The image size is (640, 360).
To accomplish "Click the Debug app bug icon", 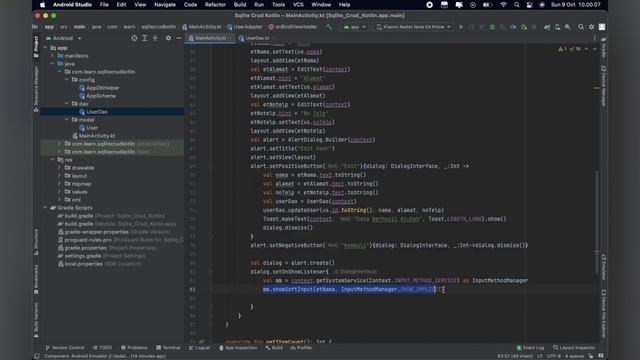I will (492, 27).
